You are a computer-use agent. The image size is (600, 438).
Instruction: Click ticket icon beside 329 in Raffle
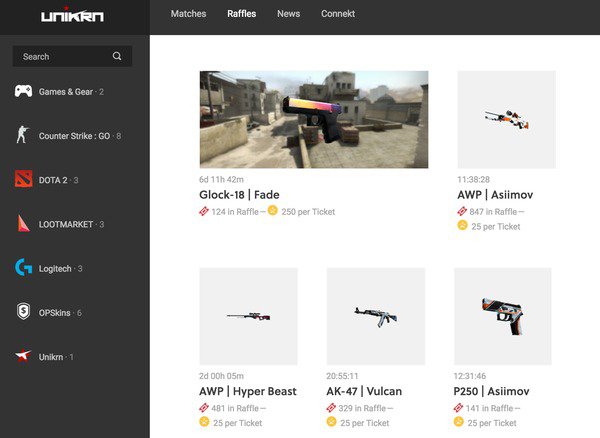pyautogui.click(x=331, y=408)
